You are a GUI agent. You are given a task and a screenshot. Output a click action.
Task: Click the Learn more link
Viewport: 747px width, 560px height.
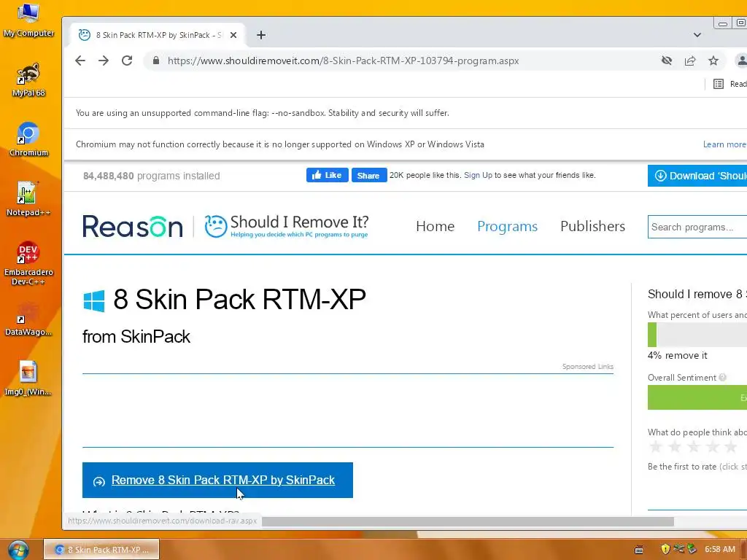tap(724, 144)
